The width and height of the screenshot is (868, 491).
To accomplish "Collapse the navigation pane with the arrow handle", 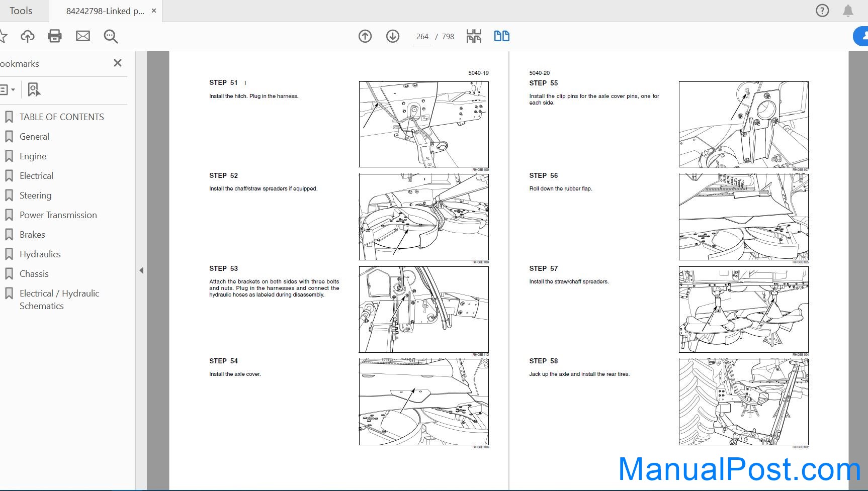I will click(141, 270).
